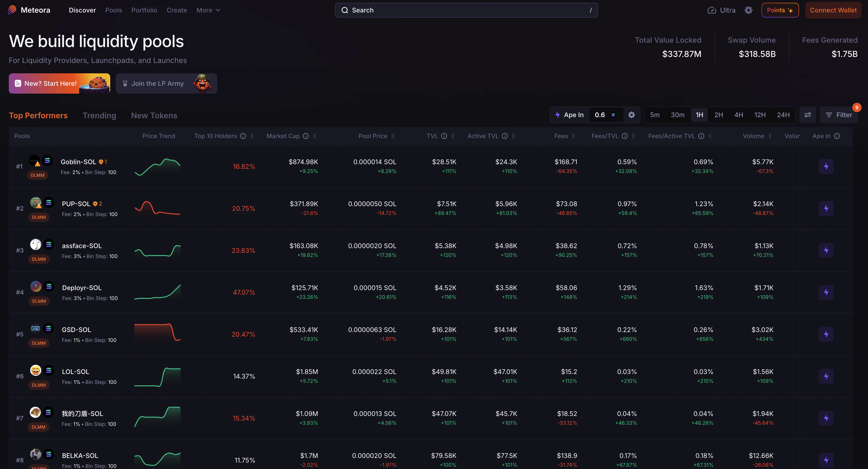Click Ape In lightning button for 我的刀盾-SOL

click(x=826, y=418)
